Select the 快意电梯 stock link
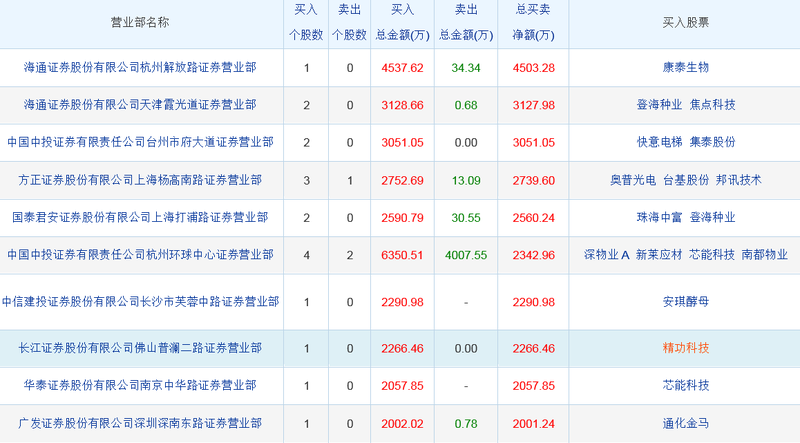The width and height of the screenshot is (800, 443). [x=659, y=142]
